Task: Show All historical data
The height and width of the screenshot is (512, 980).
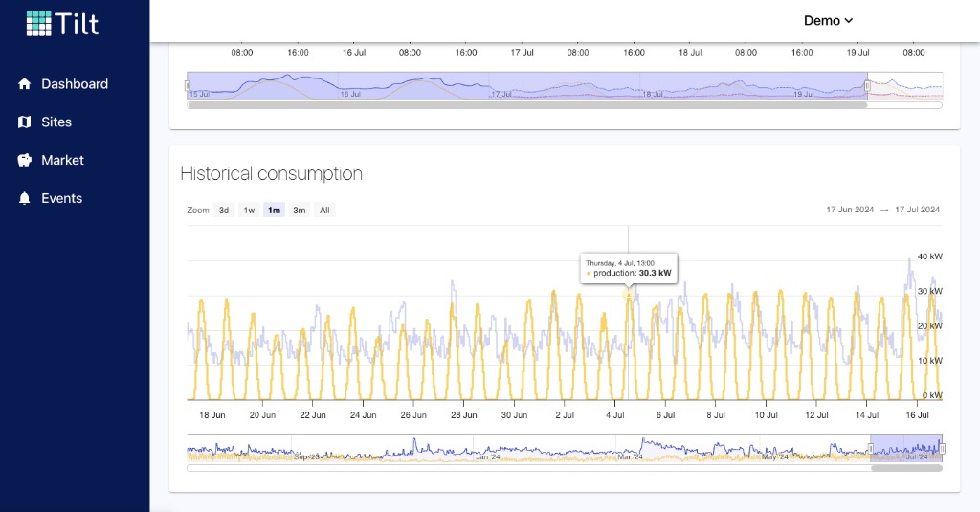Action: pyautogui.click(x=324, y=211)
